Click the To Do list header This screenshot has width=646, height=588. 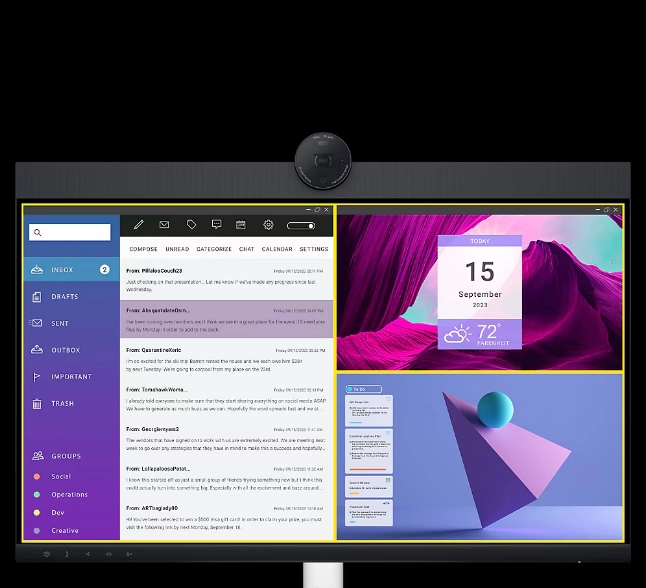364,389
